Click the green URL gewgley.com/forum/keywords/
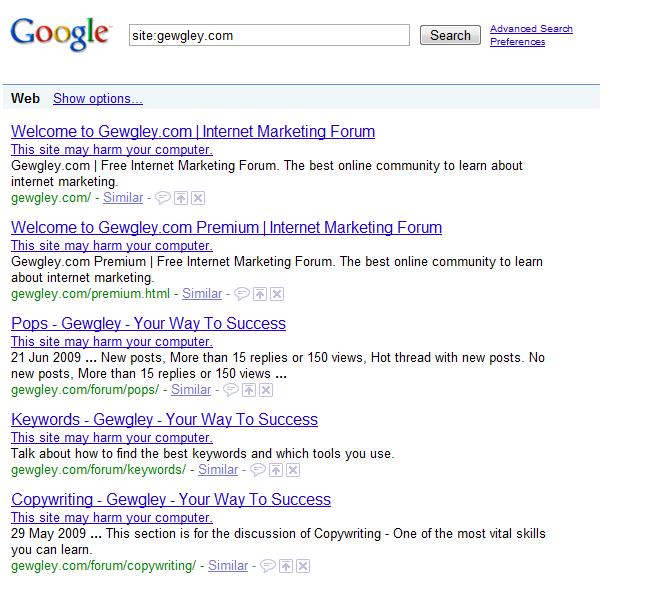Screen dimensions: 666x589 click(99, 470)
